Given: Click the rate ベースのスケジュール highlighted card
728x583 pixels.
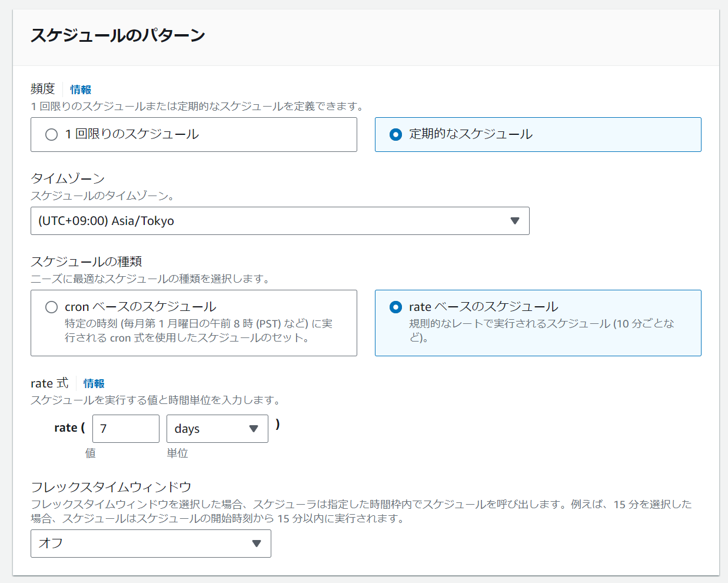Looking at the screenshot, I should [537, 323].
